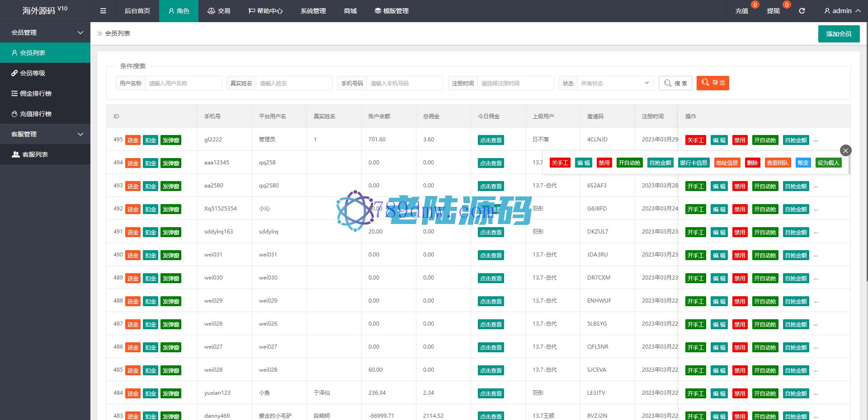
Task: Close the expanded actions popup
Action: coord(845,150)
